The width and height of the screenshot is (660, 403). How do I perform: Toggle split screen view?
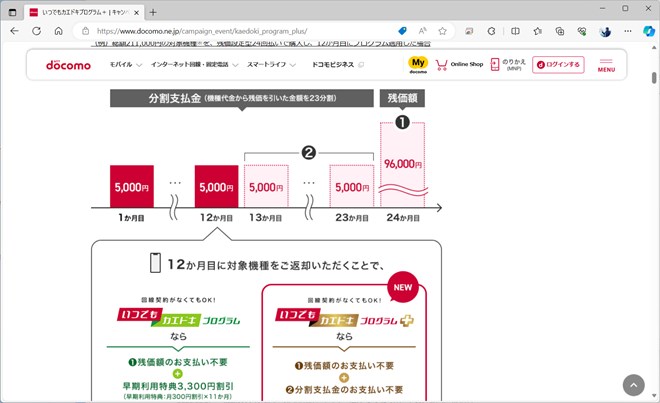coord(515,31)
